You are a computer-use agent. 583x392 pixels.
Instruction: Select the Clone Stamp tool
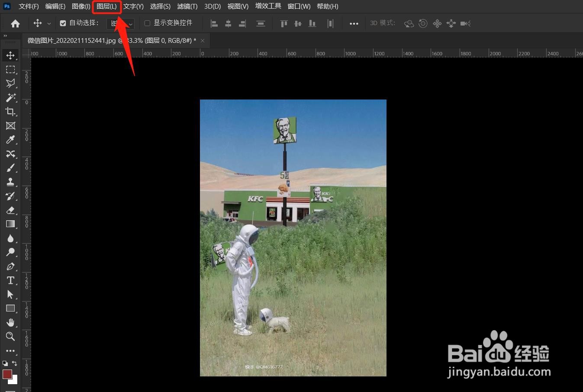point(10,182)
